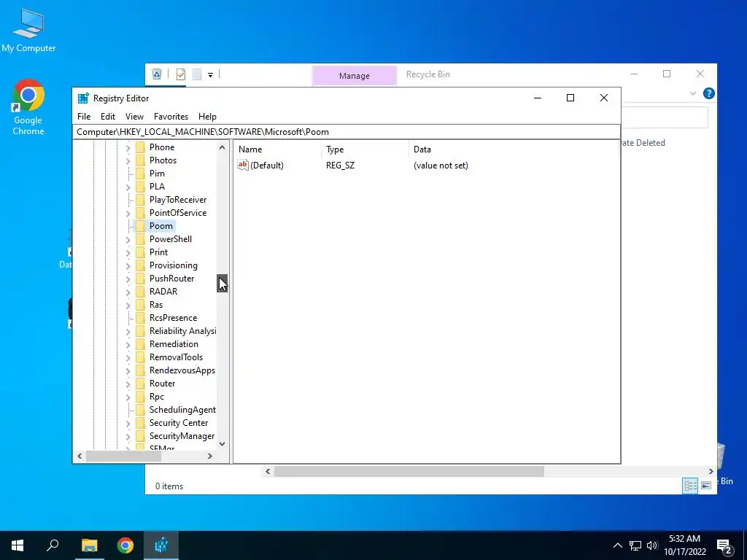747x560 pixels.
Task: Open the Quick Access Toolbar dropdown arrow
Action: [210, 75]
